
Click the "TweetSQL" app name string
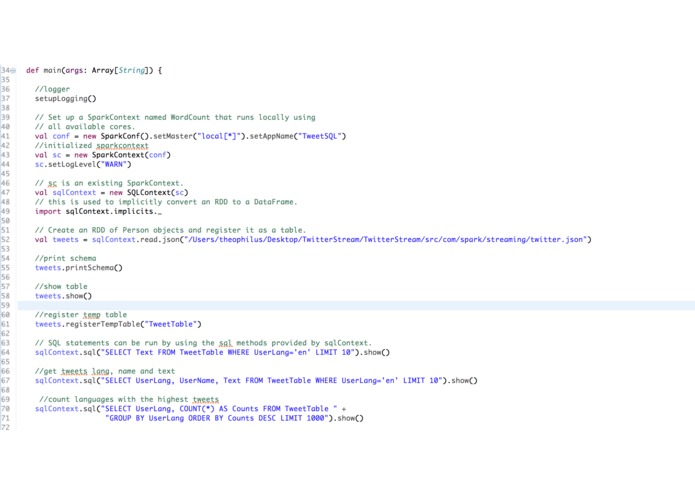(x=320, y=136)
